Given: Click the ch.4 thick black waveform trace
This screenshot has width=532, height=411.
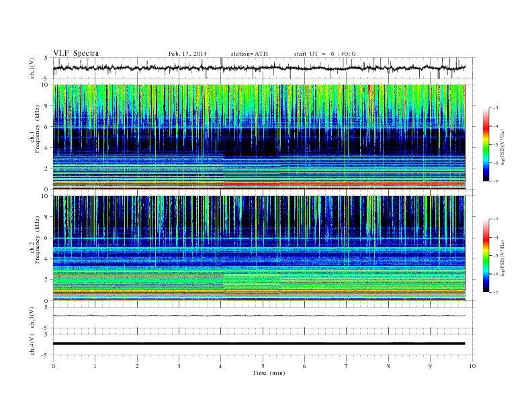Looking at the screenshot, I should [x=259, y=344].
